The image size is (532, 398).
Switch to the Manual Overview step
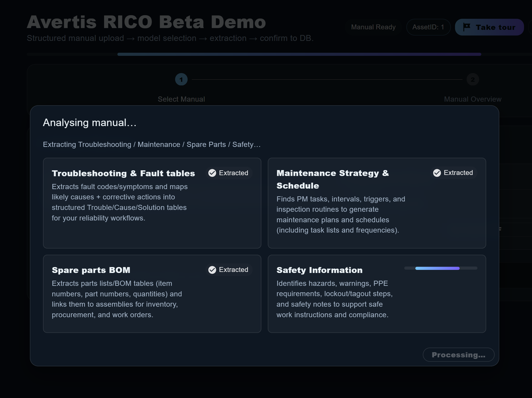coord(473,99)
